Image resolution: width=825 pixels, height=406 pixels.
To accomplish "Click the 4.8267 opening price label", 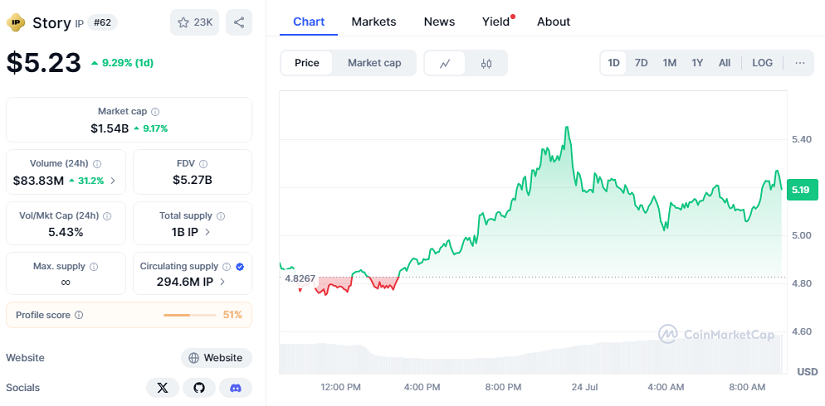I will point(300,279).
